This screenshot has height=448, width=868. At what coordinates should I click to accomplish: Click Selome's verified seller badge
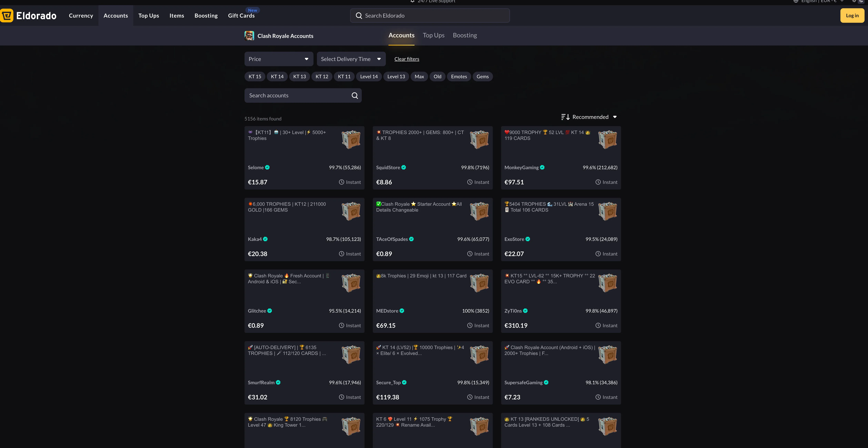click(x=267, y=167)
